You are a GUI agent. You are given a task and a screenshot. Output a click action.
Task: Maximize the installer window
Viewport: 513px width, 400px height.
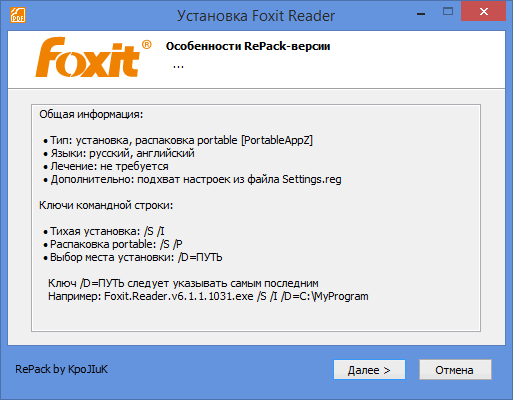pyautogui.click(x=448, y=12)
